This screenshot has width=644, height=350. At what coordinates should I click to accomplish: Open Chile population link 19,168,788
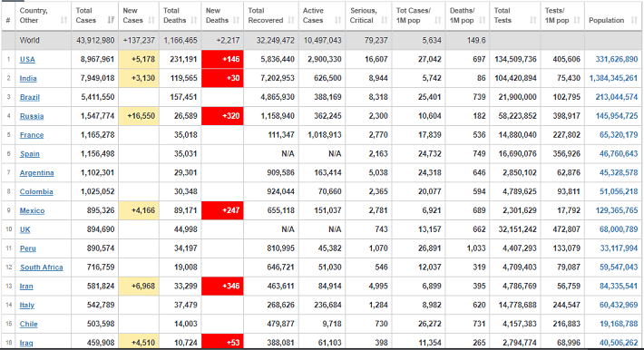pyautogui.click(x=619, y=324)
